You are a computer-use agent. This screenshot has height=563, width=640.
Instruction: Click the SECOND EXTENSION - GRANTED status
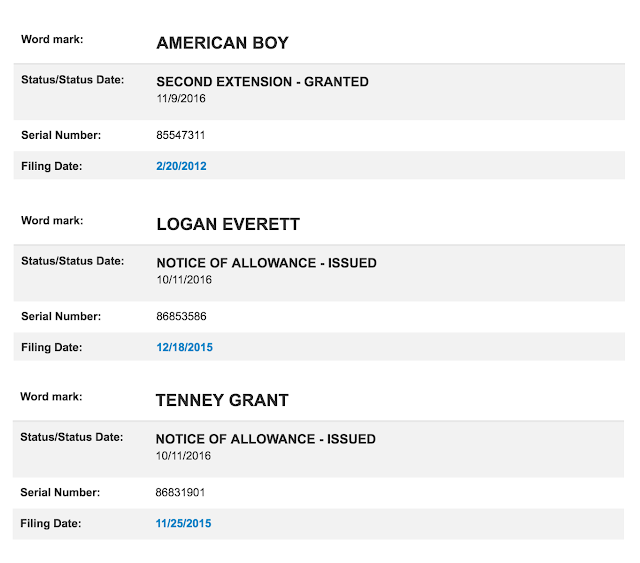(x=262, y=82)
